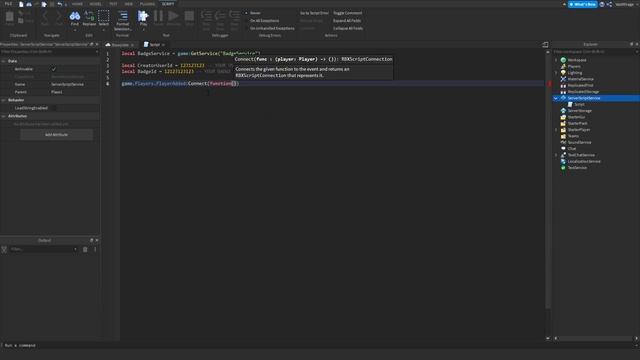Click Collapse All Folds action
Viewport: 640px width, 360px height.
[348, 29]
